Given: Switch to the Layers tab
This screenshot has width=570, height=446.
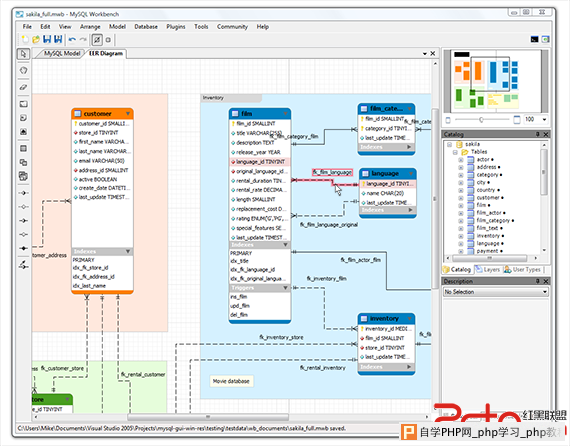Looking at the screenshot, I should pyautogui.click(x=488, y=269).
